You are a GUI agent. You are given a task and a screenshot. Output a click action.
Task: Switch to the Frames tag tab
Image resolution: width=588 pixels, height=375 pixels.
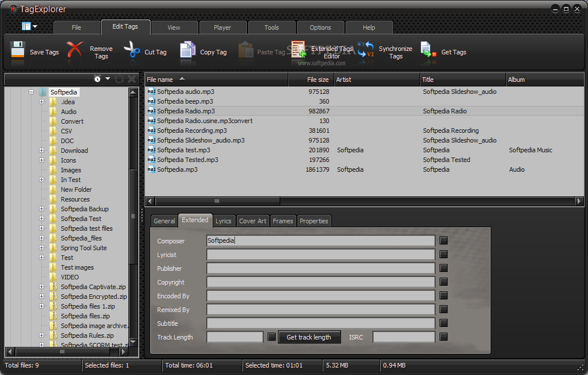[x=283, y=221]
